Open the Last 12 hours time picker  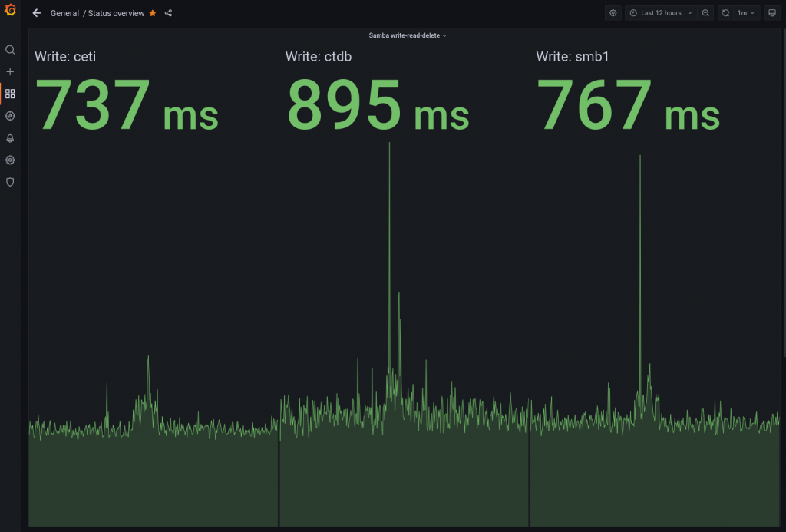[x=660, y=13]
